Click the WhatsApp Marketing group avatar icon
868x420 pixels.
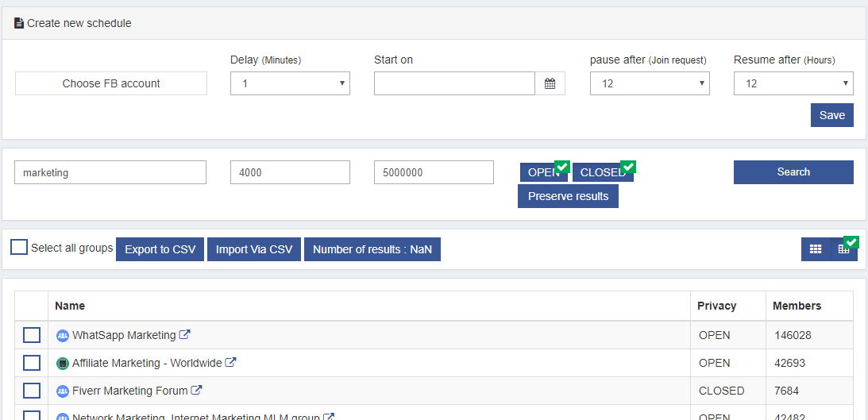[63, 336]
